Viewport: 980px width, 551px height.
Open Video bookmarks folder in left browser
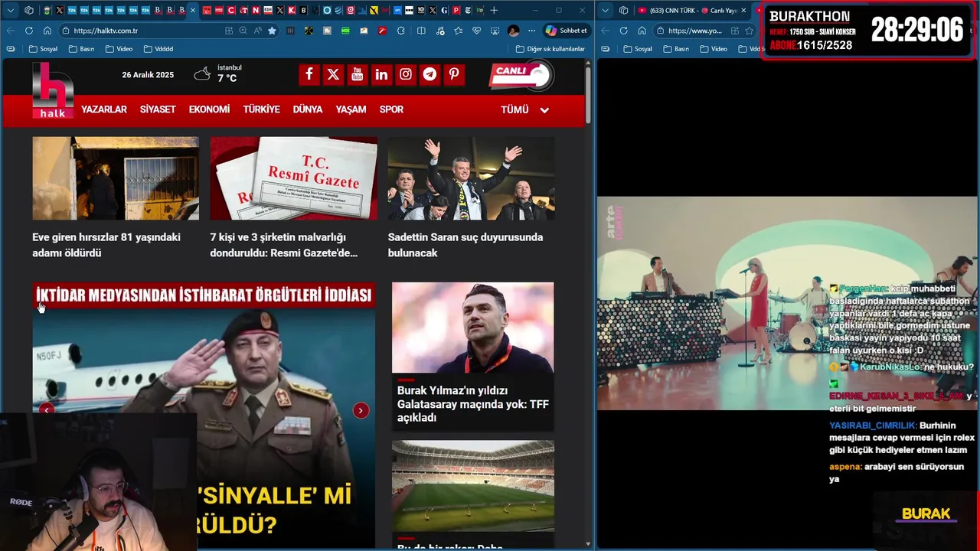point(119,49)
